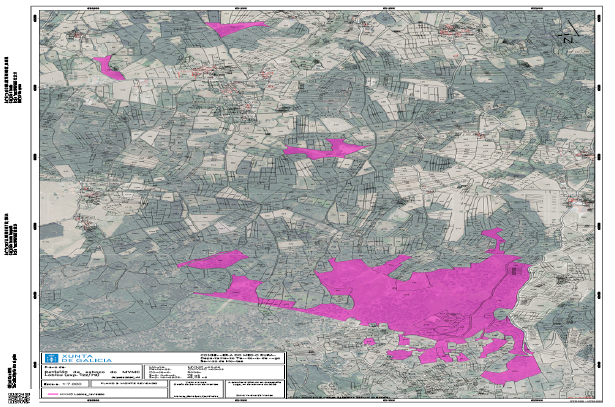Click the XUNTA DE GALICIA title text

click(87, 358)
